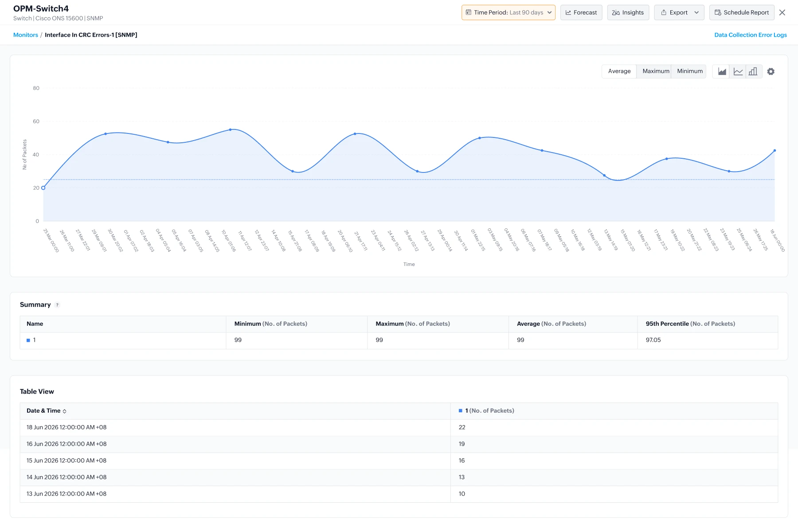Close the monitor report window
798x532 pixels.
[x=782, y=12]
